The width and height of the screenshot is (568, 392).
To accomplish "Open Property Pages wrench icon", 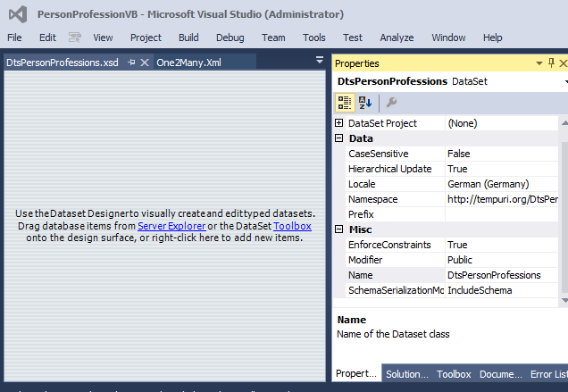I will [391, 103].
